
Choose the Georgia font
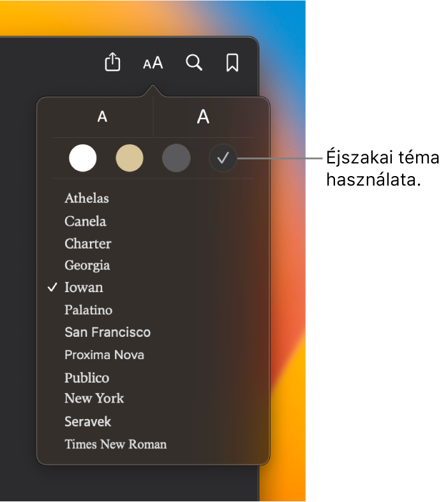pyautogui.click(x=87, y=265)
